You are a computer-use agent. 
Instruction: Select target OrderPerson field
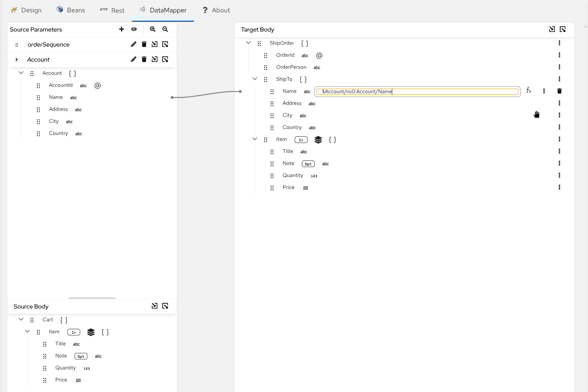tap(291, 67)
